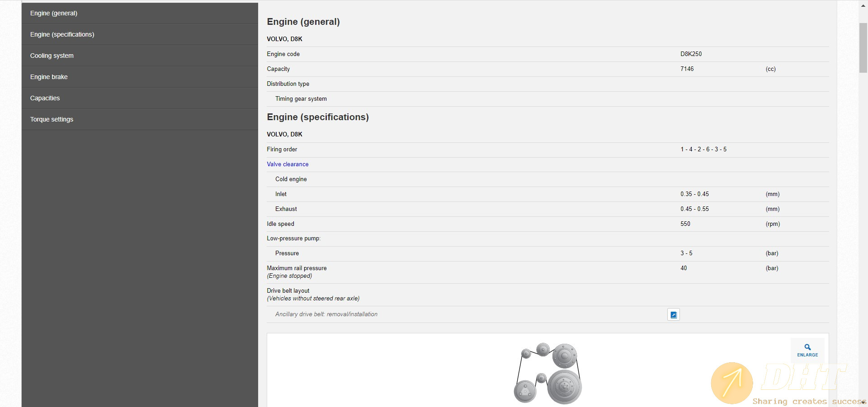This screenshot has height=407, width=868.
Task: Click Ancillary drive belt removal/installation text
Action: 326,314
